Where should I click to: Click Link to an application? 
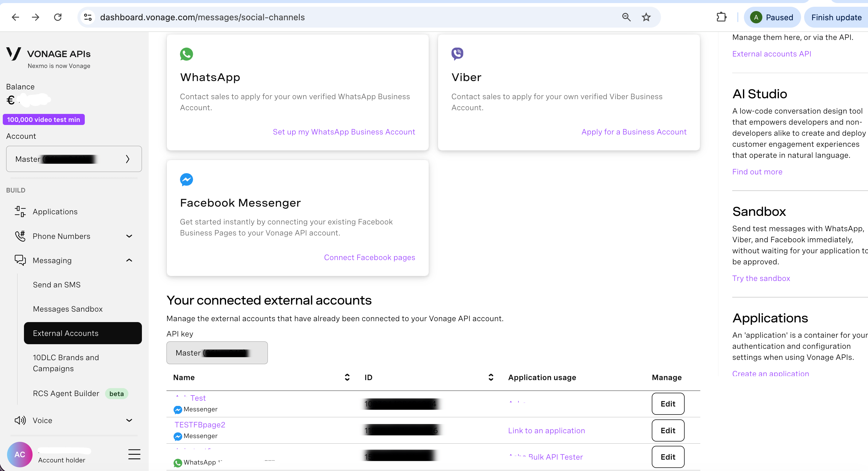coord(546,430)
